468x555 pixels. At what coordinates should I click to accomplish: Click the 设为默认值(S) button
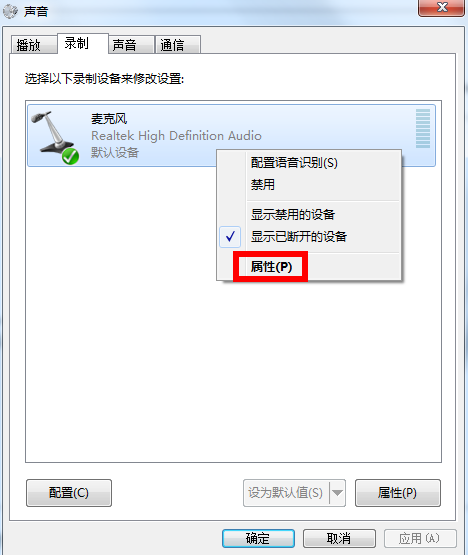(x=286, y=493)
